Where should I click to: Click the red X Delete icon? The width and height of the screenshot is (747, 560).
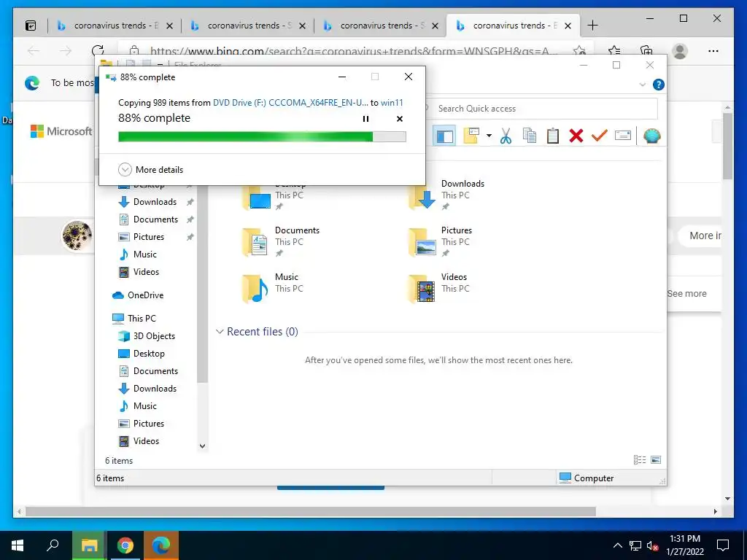click(576, 136)
